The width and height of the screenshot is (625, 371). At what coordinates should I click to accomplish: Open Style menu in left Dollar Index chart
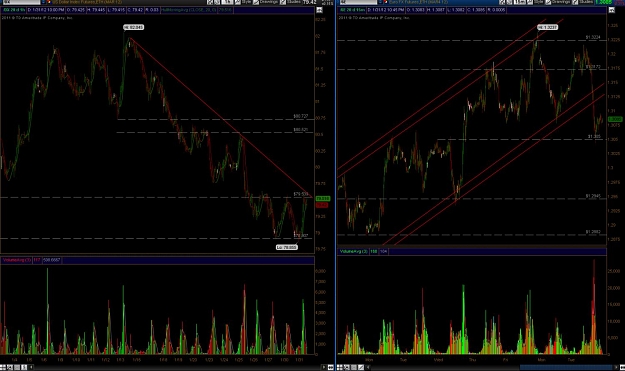pos(246,2)
